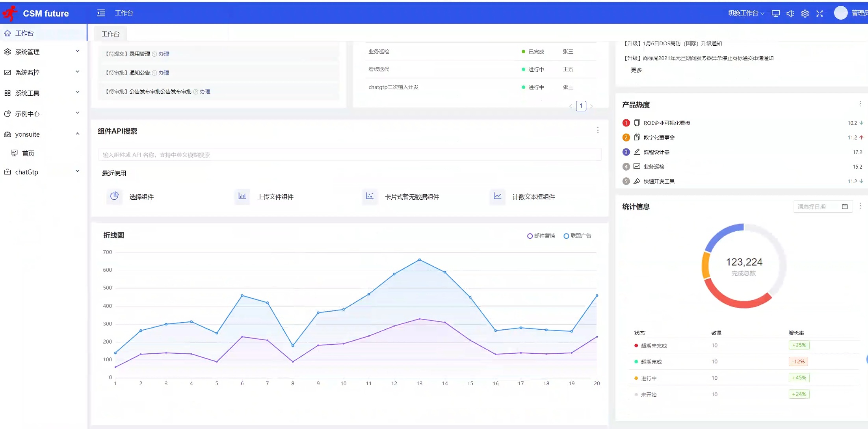Click the -12% growth tag

pyautogui.click(x=798, y=361)
